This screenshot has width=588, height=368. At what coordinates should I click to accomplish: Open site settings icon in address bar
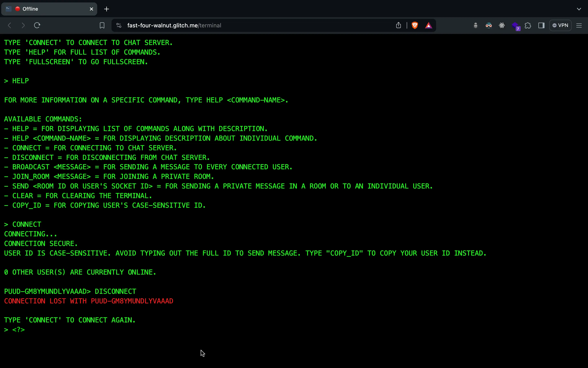pyautogui.click(x=119, y=25)
